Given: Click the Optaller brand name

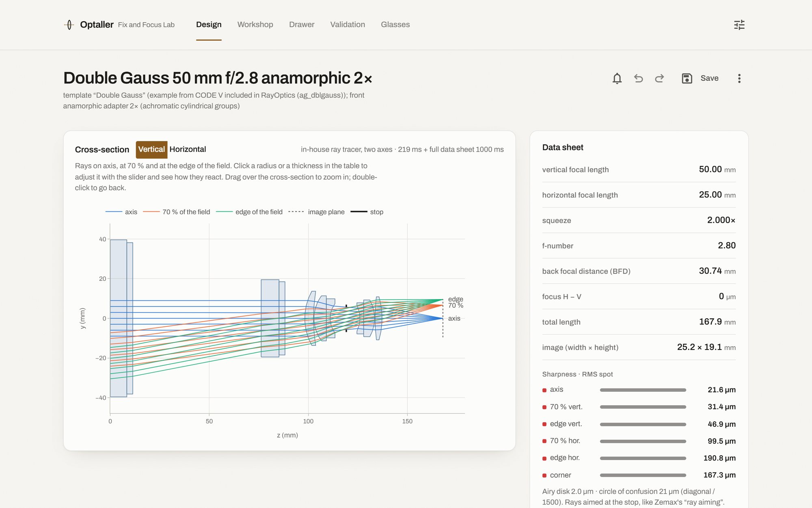Looking at the screenshot, I should tap(97, 25).
